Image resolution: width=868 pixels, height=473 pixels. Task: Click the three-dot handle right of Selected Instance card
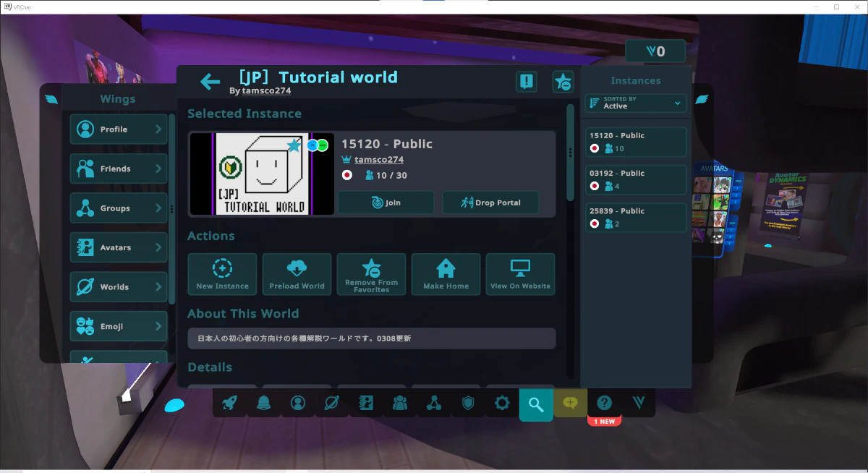point(570,153)
